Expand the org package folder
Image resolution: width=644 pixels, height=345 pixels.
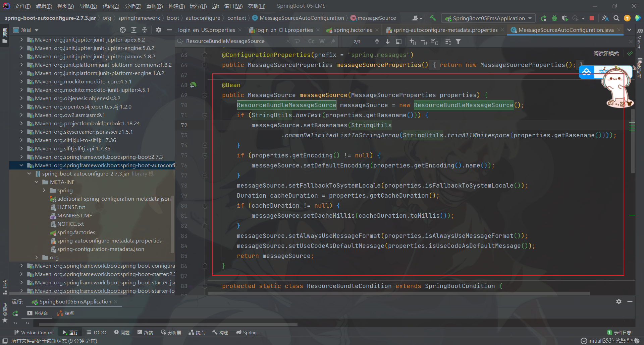point(37,257)
